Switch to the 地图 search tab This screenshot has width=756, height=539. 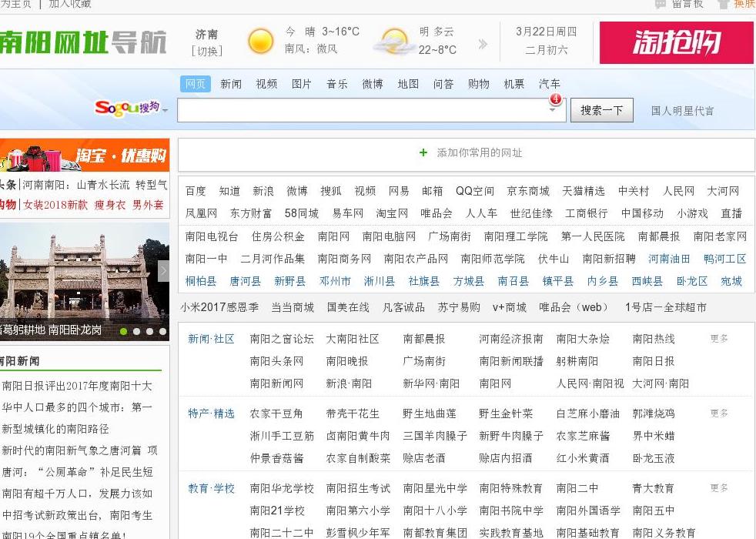pyautogui.click(x=408, y=84)
